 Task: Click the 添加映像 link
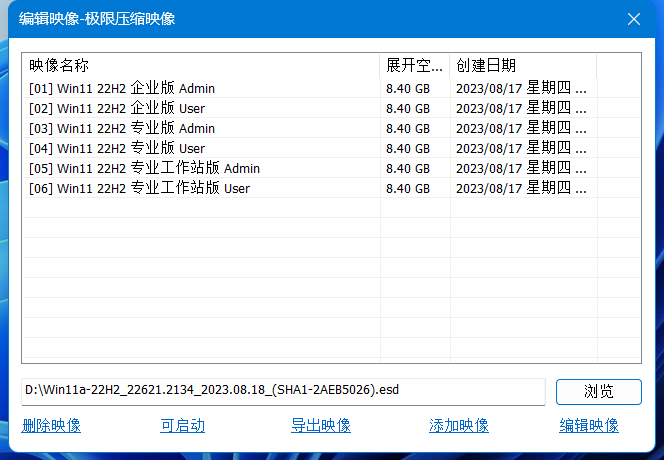pyautogui.click(x=459, y=426)
